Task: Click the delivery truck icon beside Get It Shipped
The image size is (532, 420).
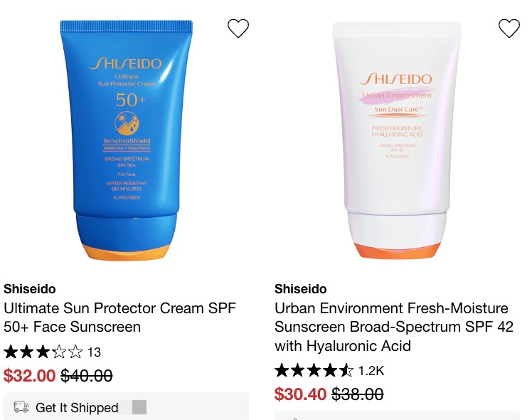Action: click(x=21, y=406)
